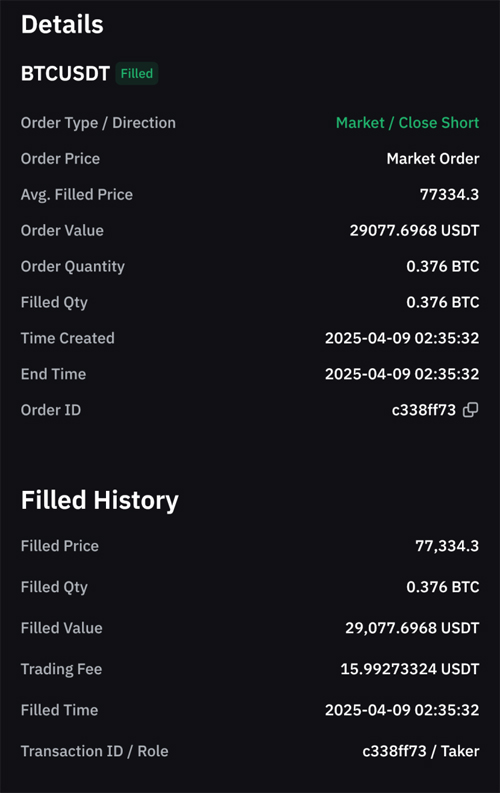Copy the Order ID with copy icon
The height and width of the screenshot is (793, 500).
(x=471, y=410)
